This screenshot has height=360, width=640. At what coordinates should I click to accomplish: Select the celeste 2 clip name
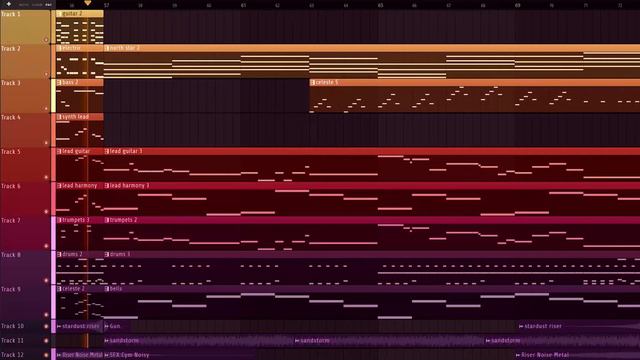coord(73,289)
